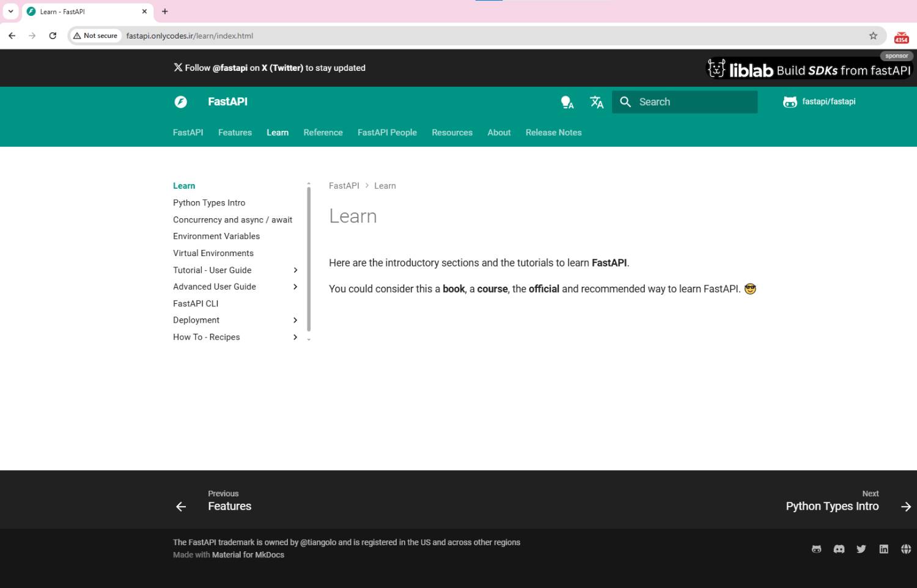Click the Twitter bird icon in footer
This screenshot has height=588, width=917.
(861, 549)
